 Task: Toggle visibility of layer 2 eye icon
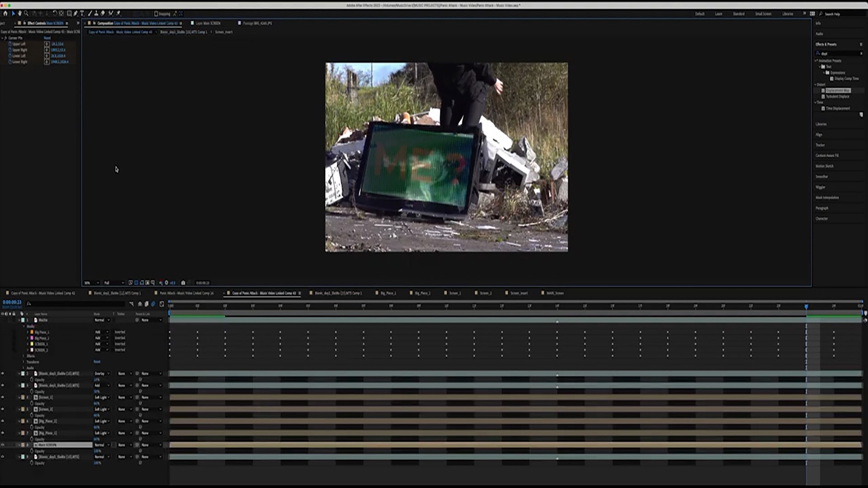(3, 373)
